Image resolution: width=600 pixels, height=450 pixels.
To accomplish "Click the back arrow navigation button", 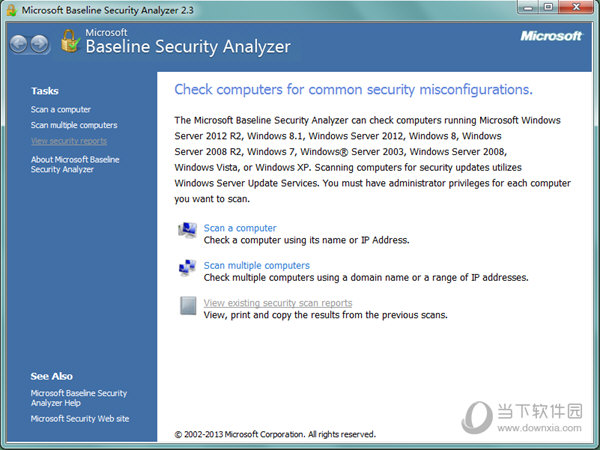I will click(x=18, y=44).
